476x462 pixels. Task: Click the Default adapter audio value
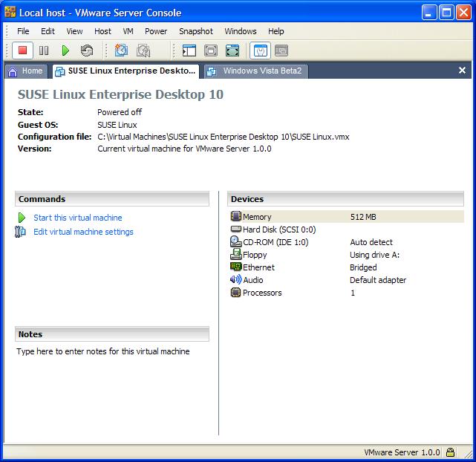[x=378, y=280]
